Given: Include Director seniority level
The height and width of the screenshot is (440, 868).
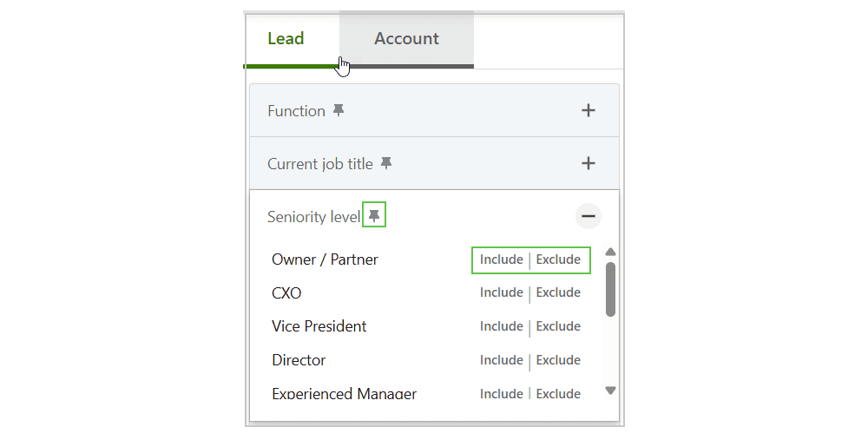Looking at the screenshot, I should [x=502, y=360].
